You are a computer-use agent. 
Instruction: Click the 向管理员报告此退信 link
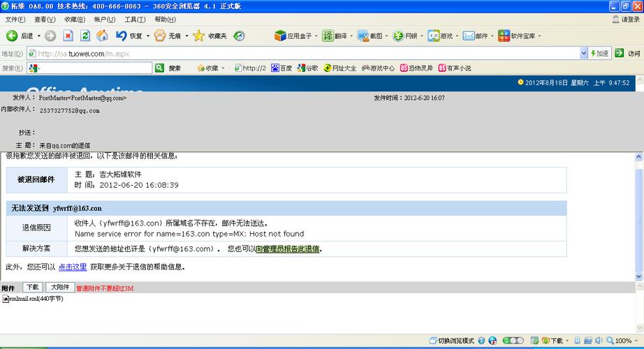point(288,248)
